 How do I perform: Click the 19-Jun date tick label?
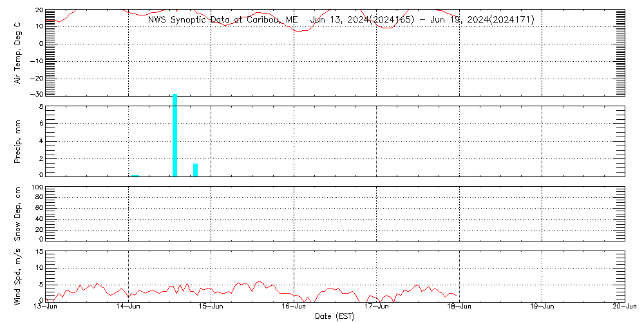542,307
